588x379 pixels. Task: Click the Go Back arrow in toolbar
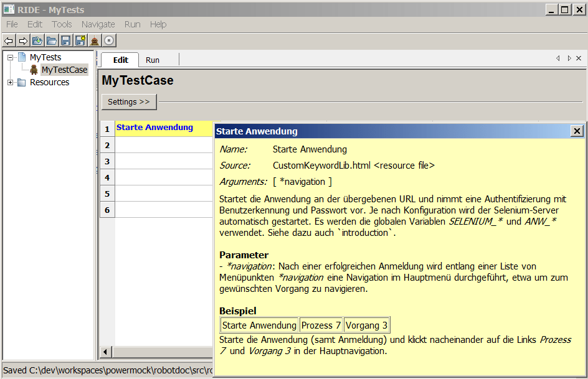click(x=9, y=41)
